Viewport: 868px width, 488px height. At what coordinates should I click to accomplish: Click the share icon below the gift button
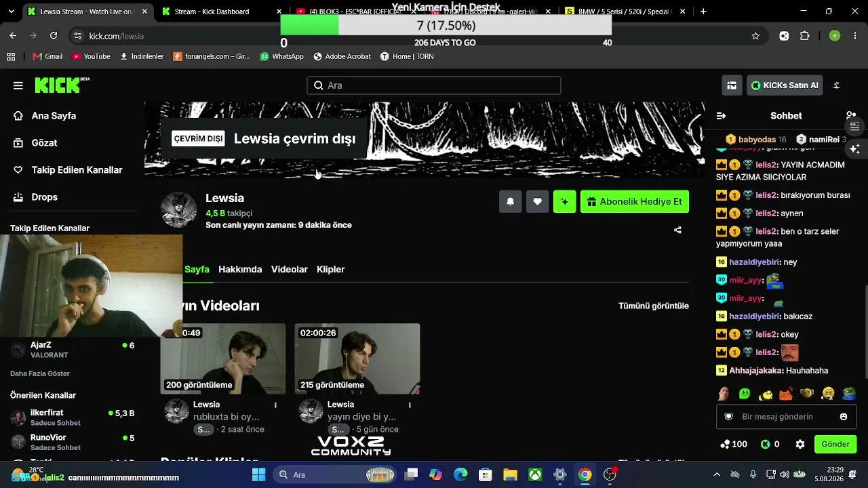(x=677, y=230)
